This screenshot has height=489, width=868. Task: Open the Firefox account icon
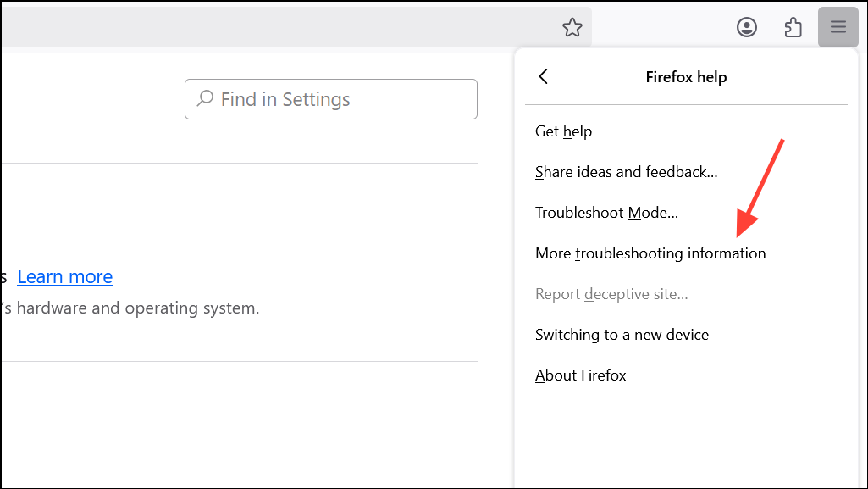(747, 27)
